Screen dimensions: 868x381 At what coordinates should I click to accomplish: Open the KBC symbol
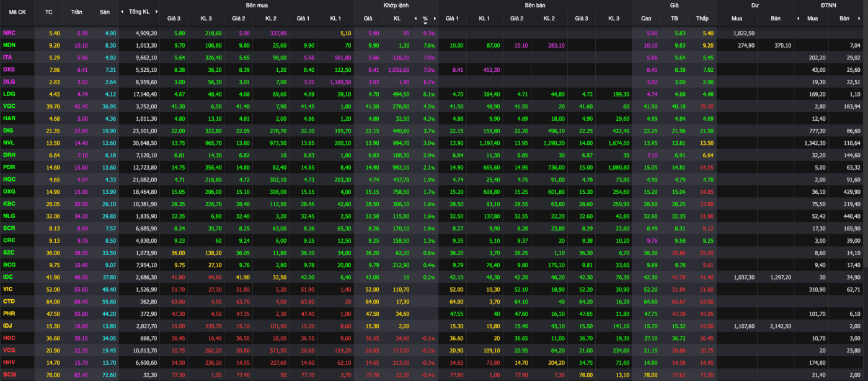9,203
